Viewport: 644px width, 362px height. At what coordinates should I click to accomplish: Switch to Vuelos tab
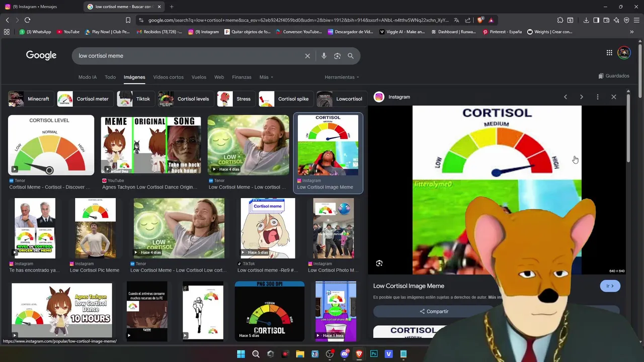click(199, 77)
